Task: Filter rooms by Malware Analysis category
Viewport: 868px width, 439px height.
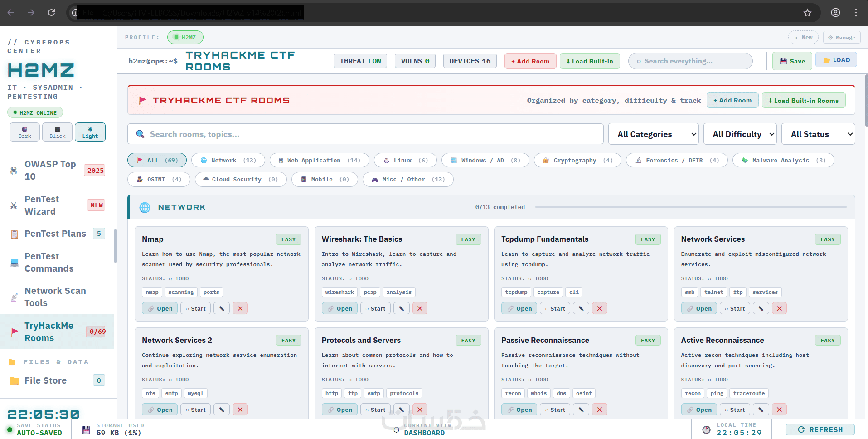Action: coord(784,160)
